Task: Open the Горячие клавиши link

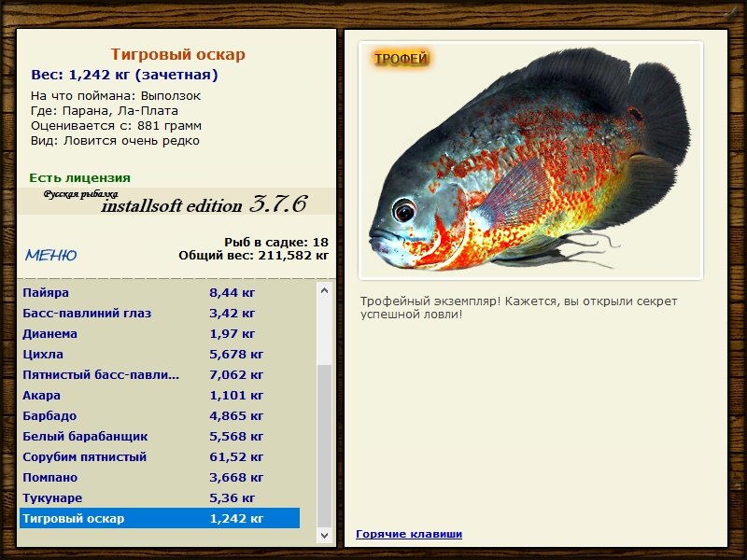Action: click(x=409, y=534)
